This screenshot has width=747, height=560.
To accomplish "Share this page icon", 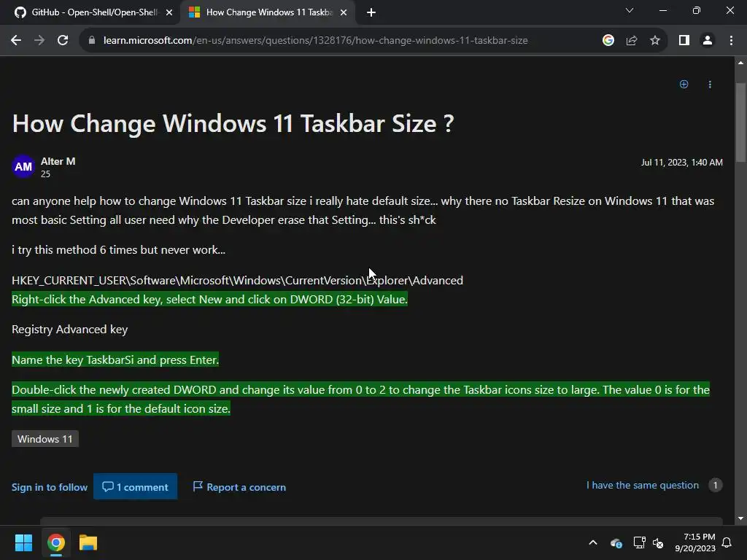I will 632,41.
